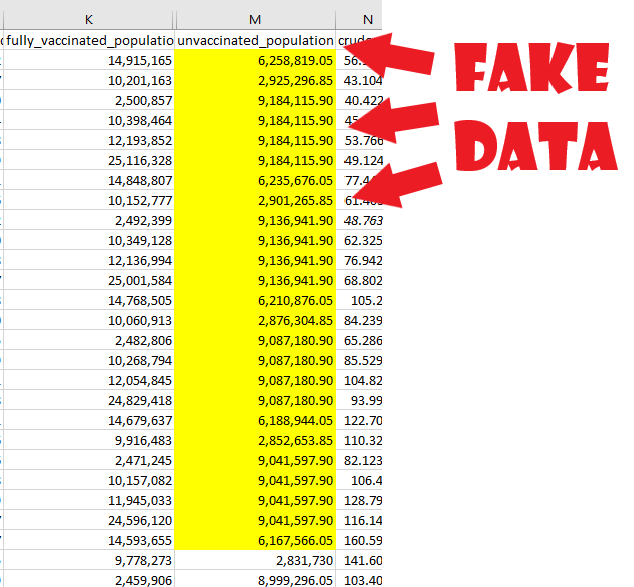Image resolution: width=634 pixels, height=587 pixels.
Task: Select cell with value 2,500,857
Action: click(x=89, y=100)
